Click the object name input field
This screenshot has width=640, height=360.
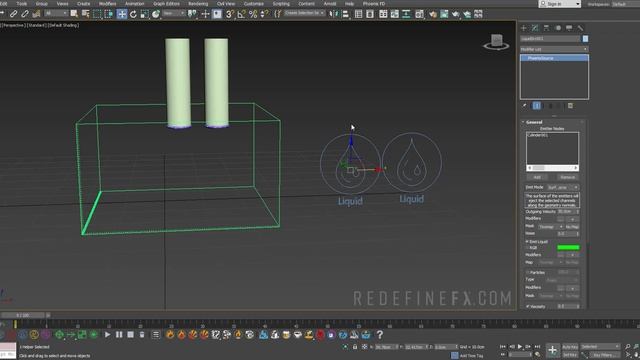pyautogui.click(x=550, y=39)
